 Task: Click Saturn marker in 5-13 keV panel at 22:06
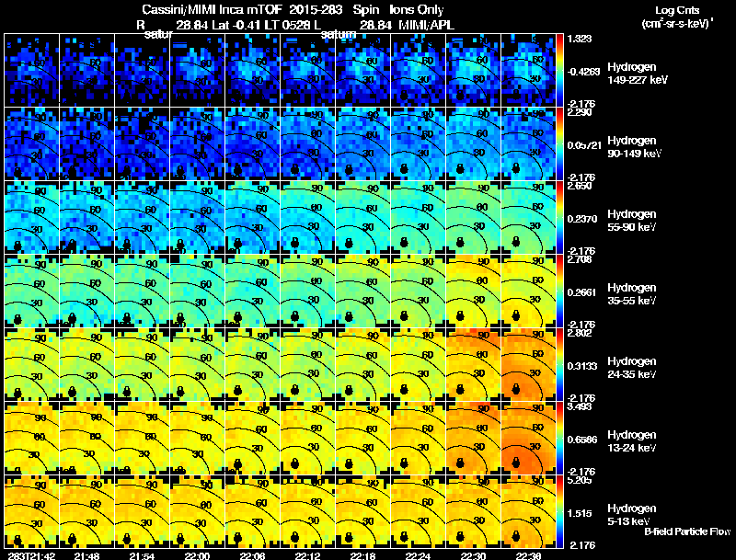pyautogui.click(x=237, y=537)
